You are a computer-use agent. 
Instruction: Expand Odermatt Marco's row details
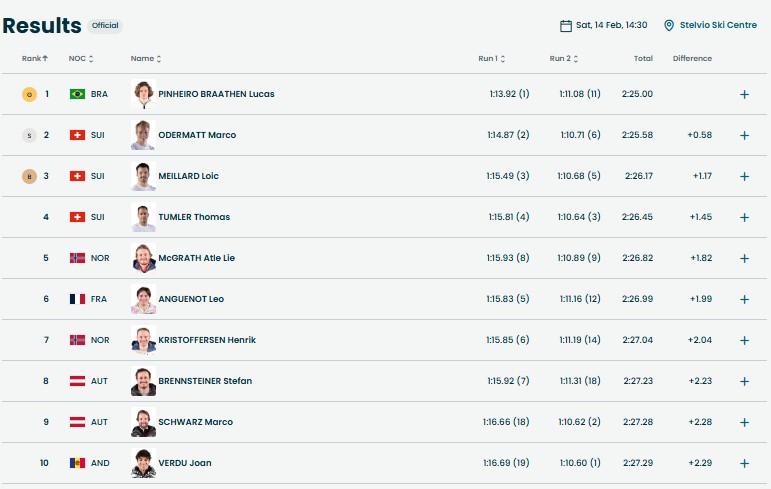pyautogui.click(x=744, y=135)
